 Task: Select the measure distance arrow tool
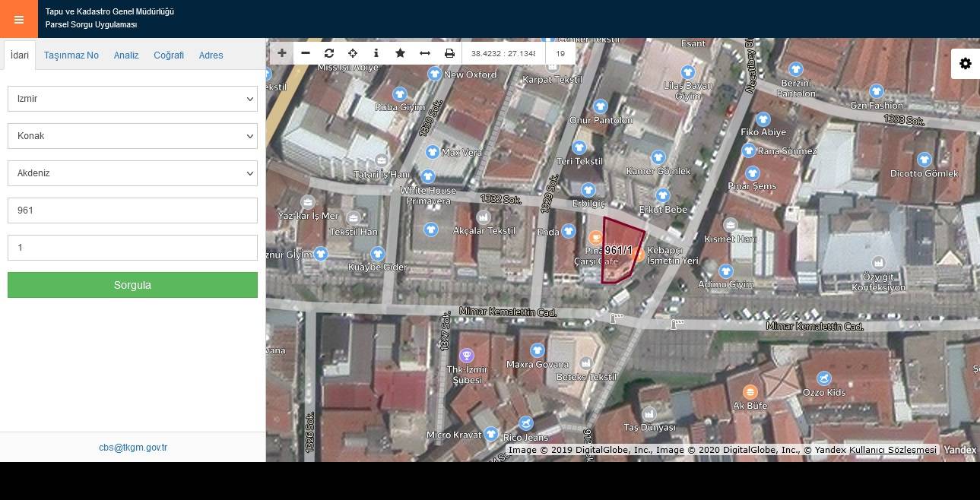(x=425, y=53)
